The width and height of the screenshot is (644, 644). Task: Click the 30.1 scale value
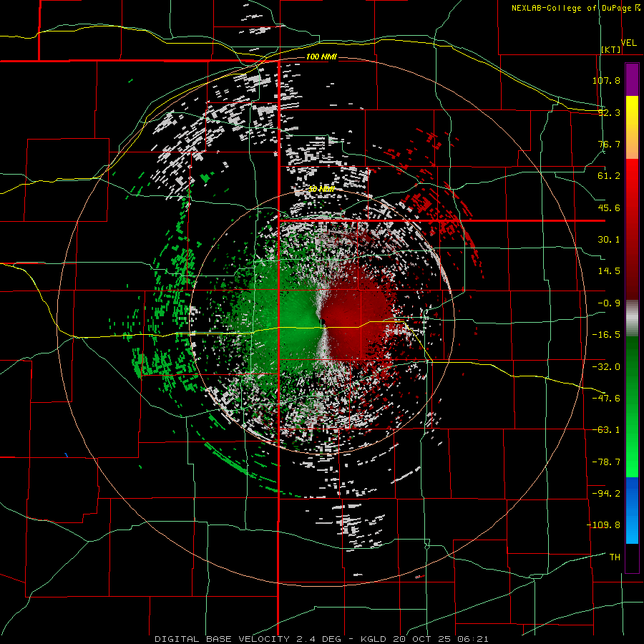(x=609, y=240)
